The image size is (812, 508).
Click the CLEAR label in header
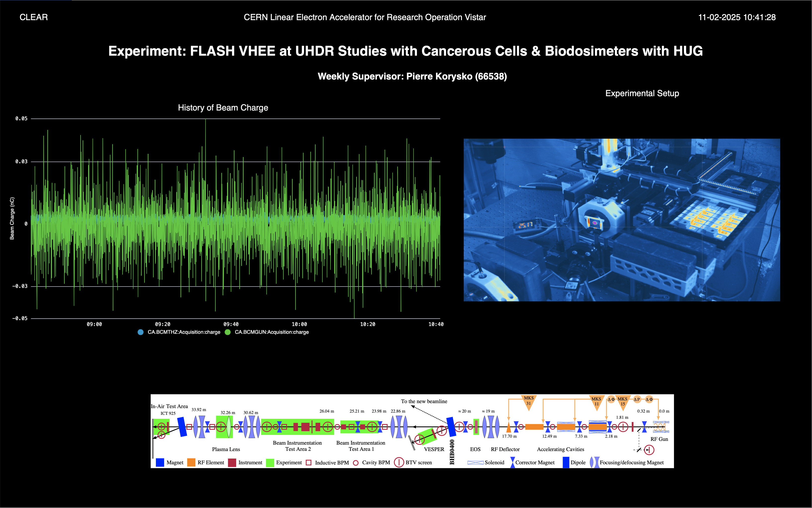(34, 17)
